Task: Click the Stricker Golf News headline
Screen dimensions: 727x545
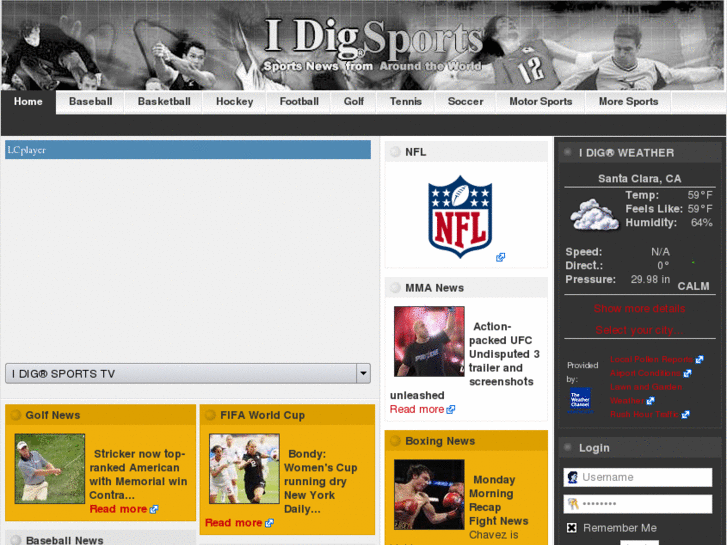Action: pos(138,474)
